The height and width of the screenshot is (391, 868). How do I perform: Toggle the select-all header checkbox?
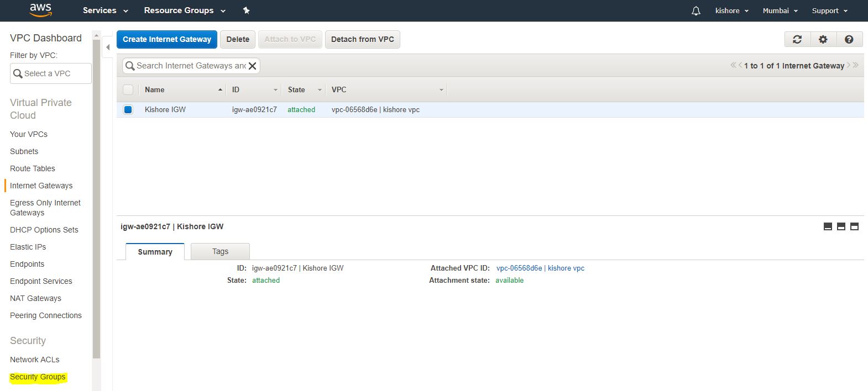point(128,89)
